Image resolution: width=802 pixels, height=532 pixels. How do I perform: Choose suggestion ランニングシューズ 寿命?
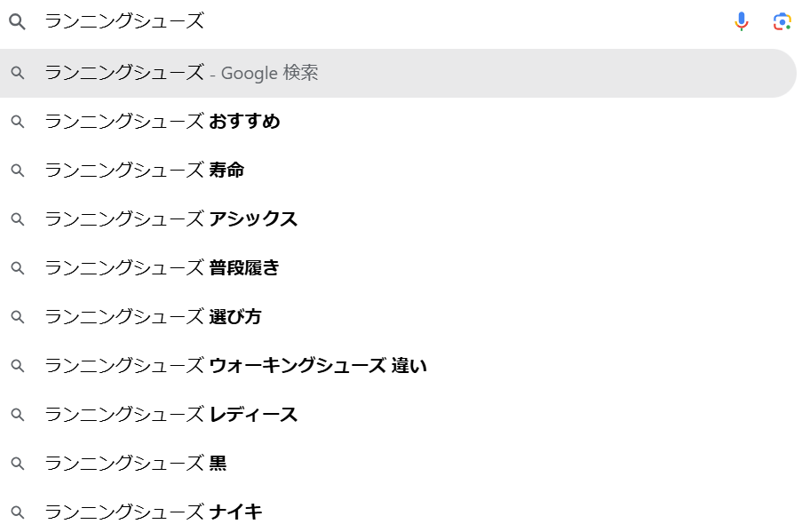point(398,171)
